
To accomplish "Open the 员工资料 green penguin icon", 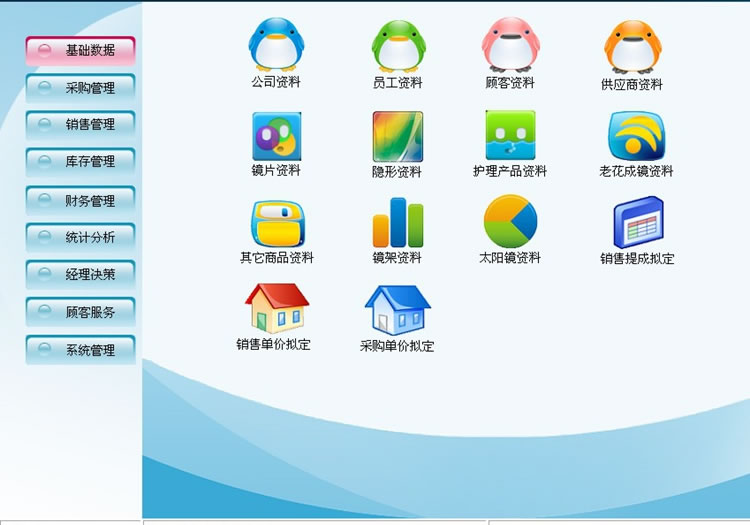I will point(398,46).
